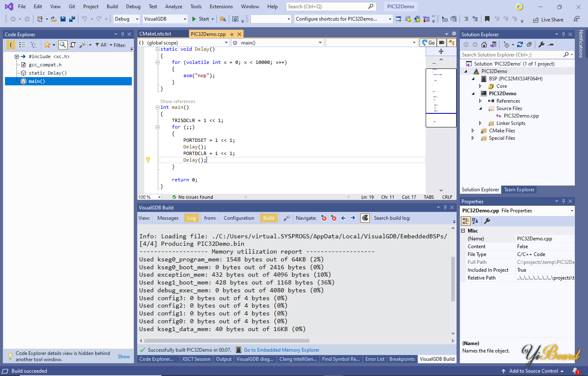
Task: Click the Home icon in Solution Explorer
Action: point(484,45)
